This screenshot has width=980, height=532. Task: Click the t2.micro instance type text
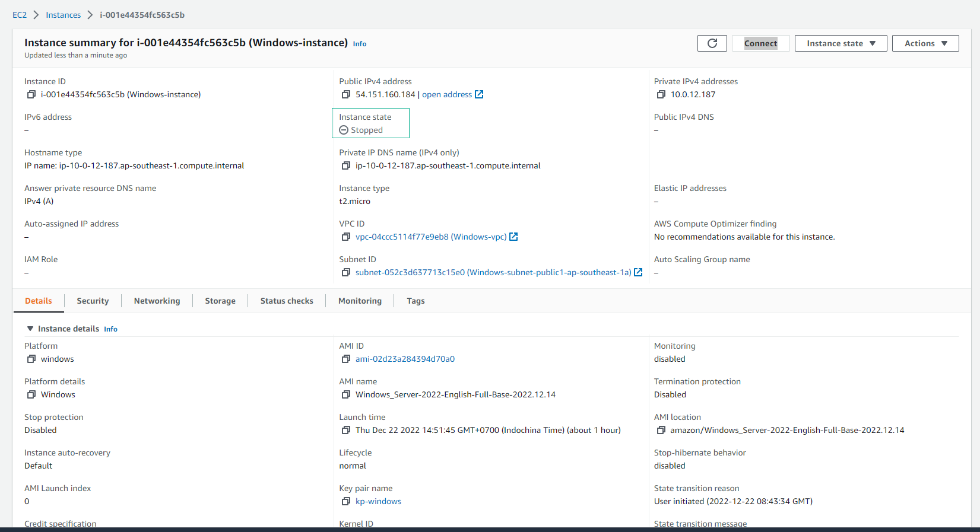pyautogui.click(x=355, y=201)
